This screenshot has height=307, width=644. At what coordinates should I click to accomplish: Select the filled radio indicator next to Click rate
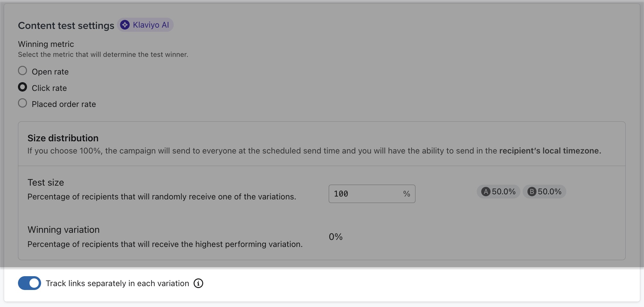tap(22, 87)
